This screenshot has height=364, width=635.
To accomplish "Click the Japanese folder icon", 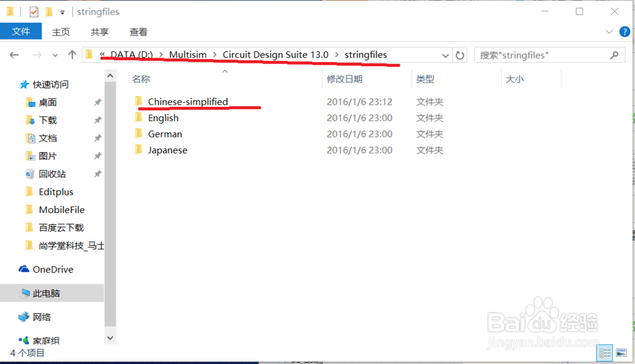I will pyautogui.click(x=138, y=150).
